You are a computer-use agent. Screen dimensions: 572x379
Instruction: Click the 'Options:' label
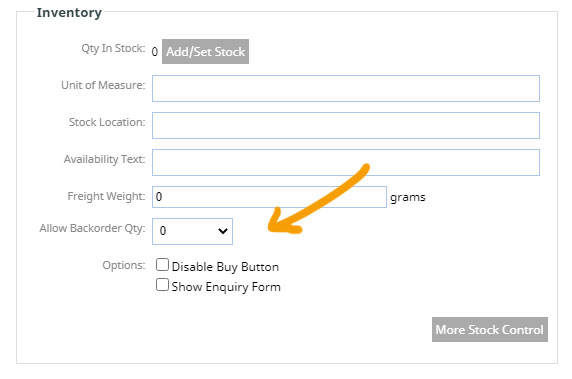click(x=124, y=265)
